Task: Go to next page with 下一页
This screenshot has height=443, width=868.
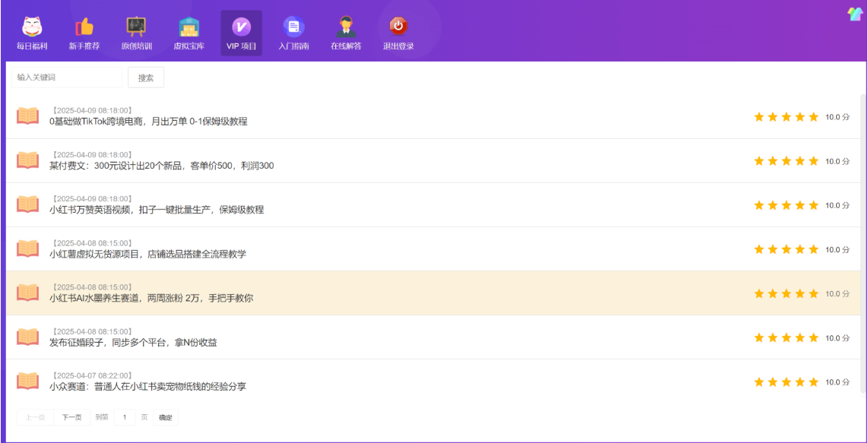Action: point(71,417)
